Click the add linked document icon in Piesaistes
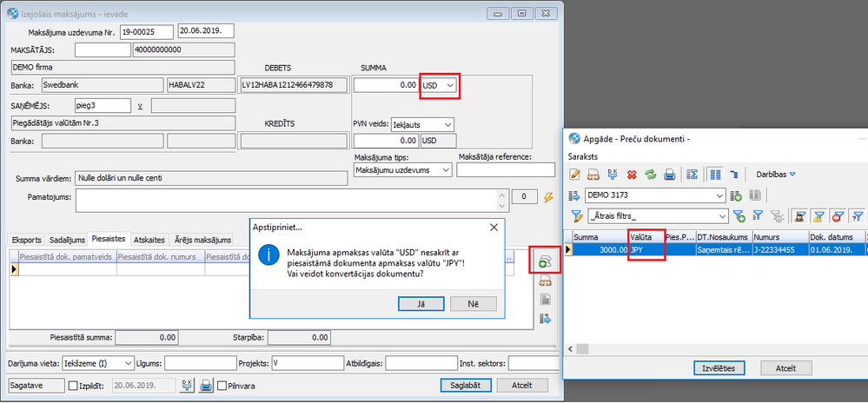 click(546, 261)
